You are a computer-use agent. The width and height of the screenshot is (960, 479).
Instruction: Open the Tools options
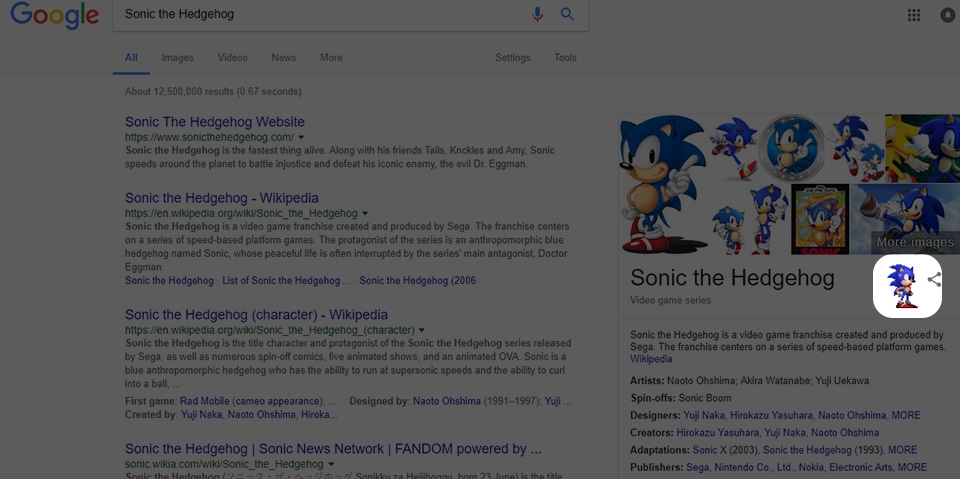pos(565,58)
